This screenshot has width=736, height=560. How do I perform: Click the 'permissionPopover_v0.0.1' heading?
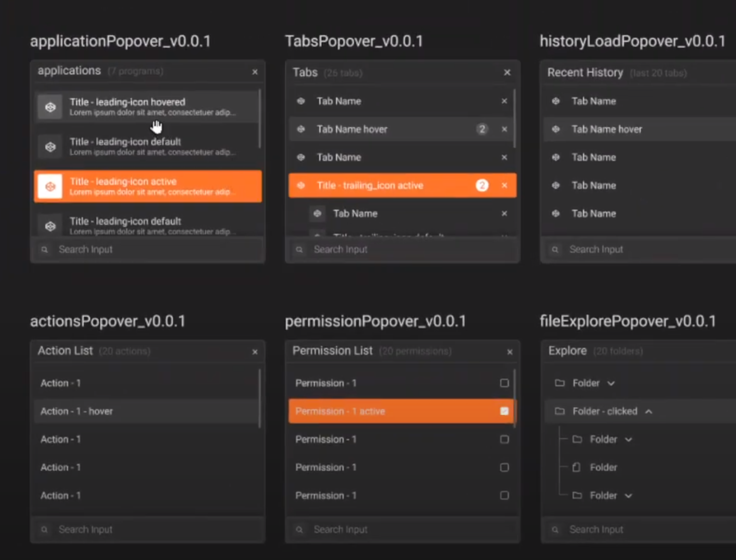pyautogui.click(x=375, y=321)
